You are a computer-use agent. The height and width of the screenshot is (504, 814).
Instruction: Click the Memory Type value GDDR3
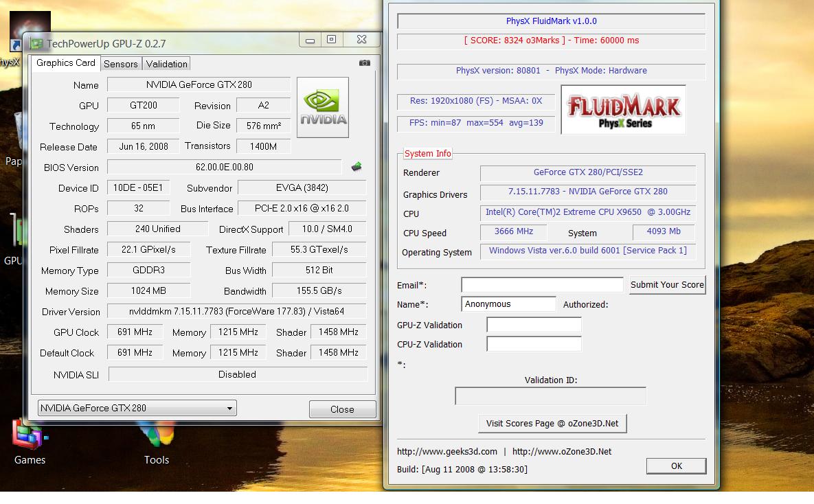coord(148,270)
